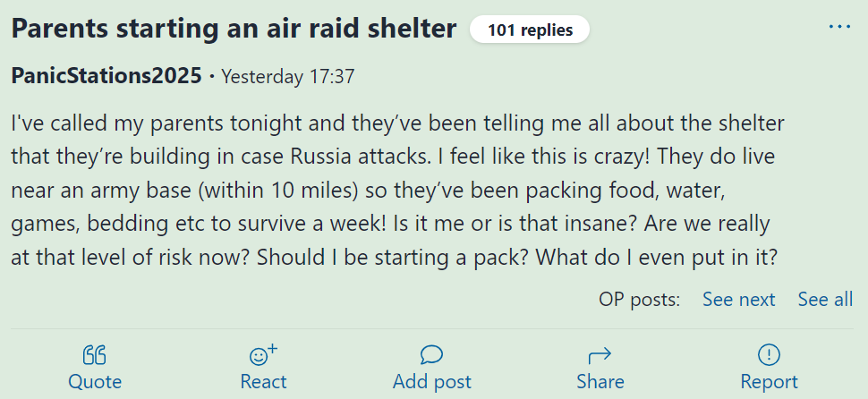Click the OP posts label
868x399 pixels.
coord(640,300)
